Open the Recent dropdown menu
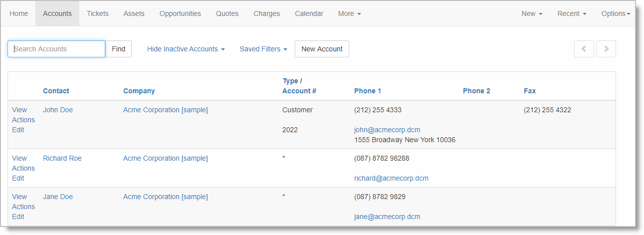The width and height of the screenshot is (644, 235). [x=572, y=13]
